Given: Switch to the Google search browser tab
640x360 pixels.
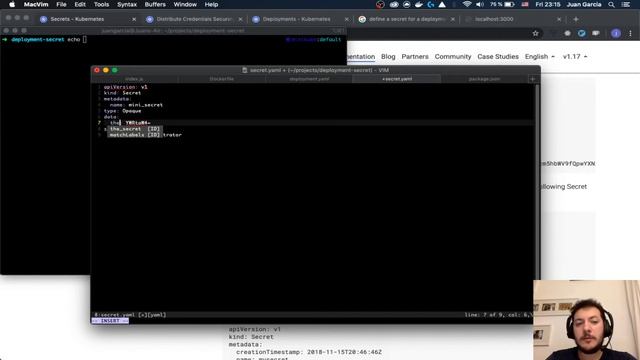Looking at the screenshot, I should click(x=406, y=19).
